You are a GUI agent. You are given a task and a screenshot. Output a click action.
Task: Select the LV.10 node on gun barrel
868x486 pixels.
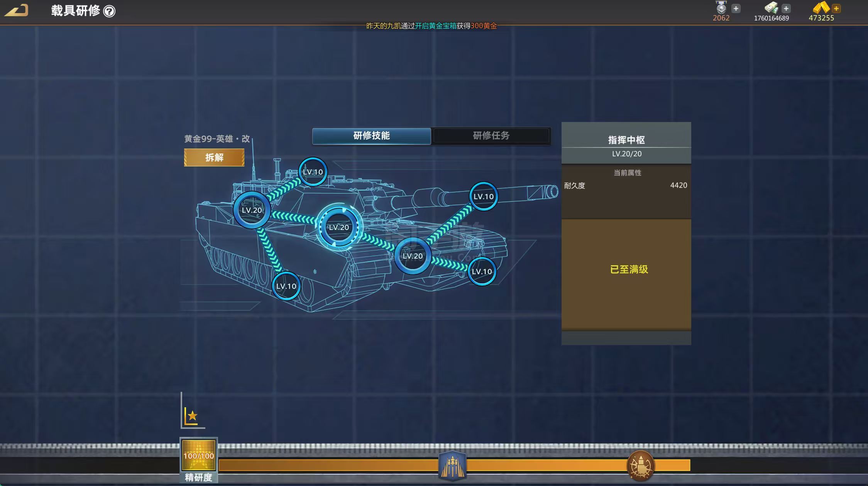pos(483,196)
